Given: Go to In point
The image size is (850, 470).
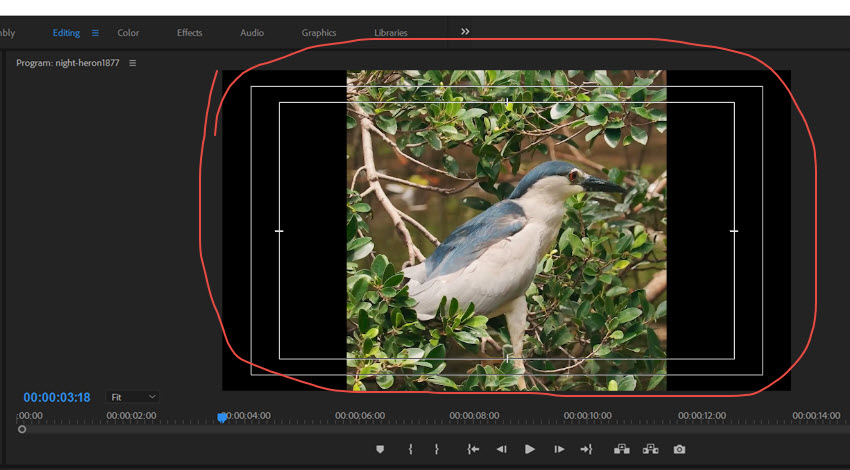Looking at the screenshot, I should (x=473, y=449).
